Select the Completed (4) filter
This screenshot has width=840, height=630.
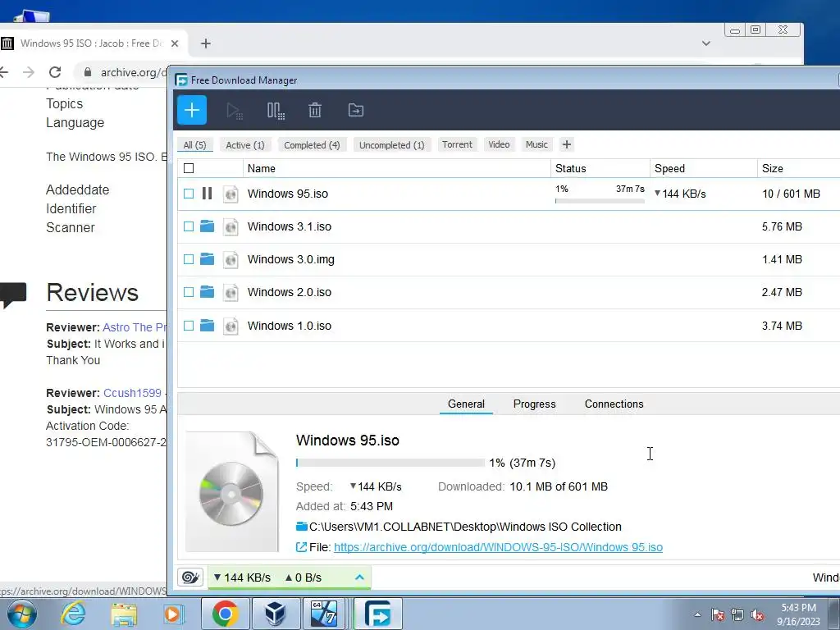click(312, 145)
